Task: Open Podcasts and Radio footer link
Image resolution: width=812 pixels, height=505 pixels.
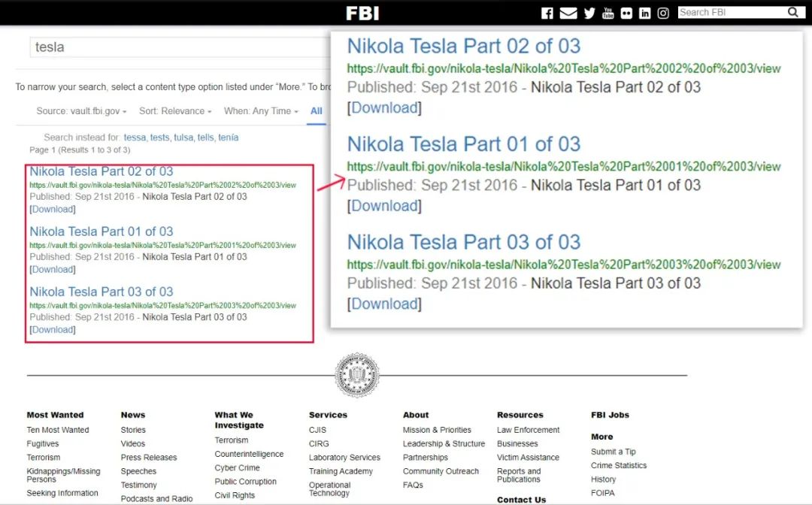Action: (x=157, y=498)
